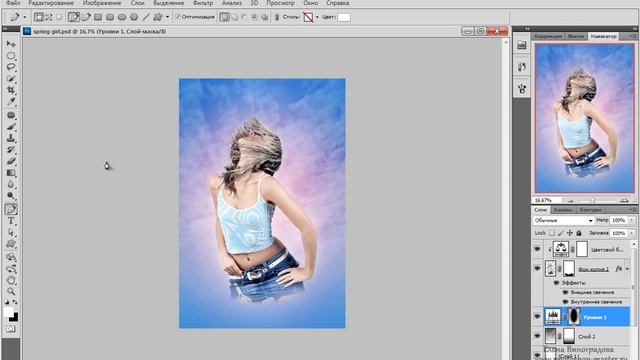This screenshot has height=360, width=640.
Task: Choose Line shape in options bar
Action: coord(146,17)
